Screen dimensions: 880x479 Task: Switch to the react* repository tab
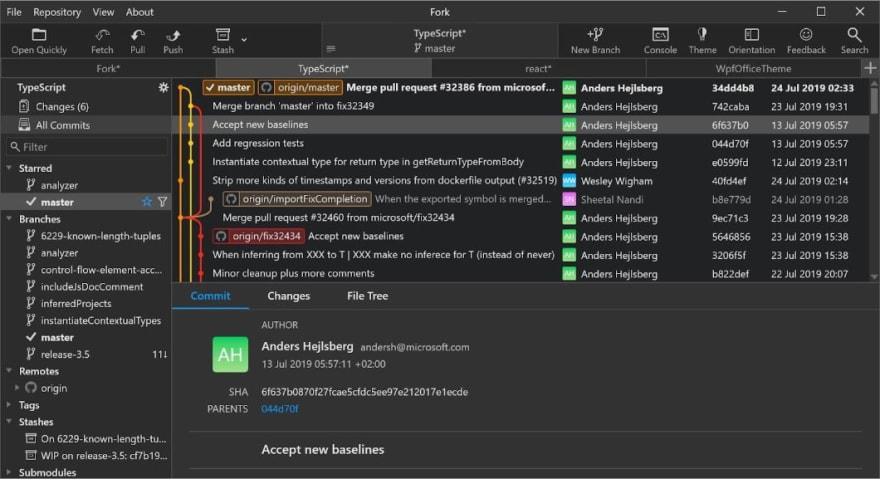coord(538,69)
